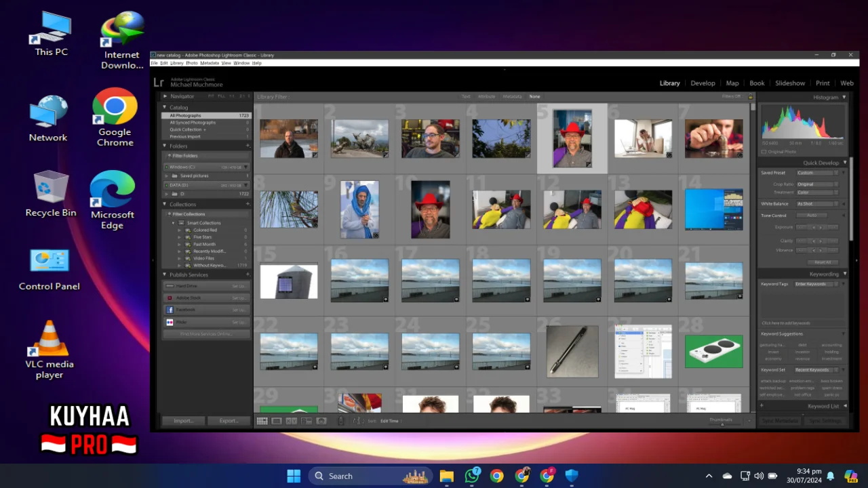Collapse the Publish Services panel

(165, 274)
